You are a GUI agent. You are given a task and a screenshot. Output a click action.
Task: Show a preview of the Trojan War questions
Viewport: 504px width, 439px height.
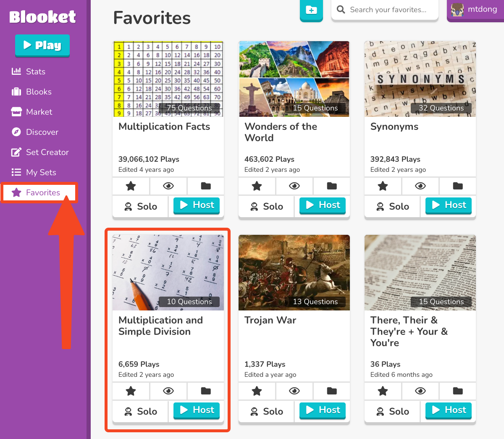(x=294, y=391)
